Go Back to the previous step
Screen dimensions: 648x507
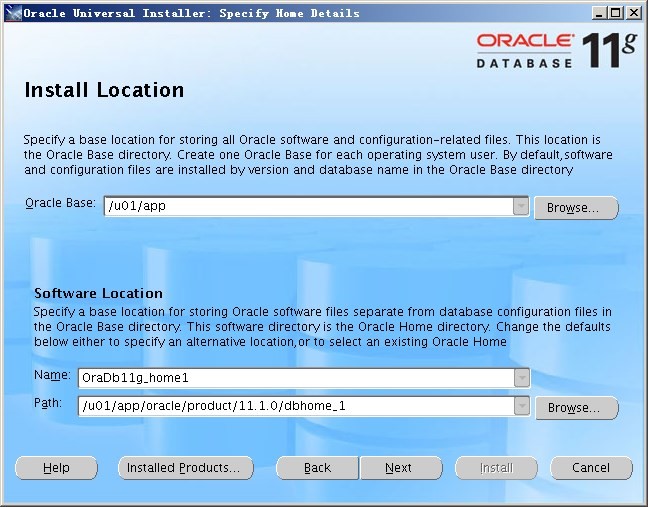317,468
